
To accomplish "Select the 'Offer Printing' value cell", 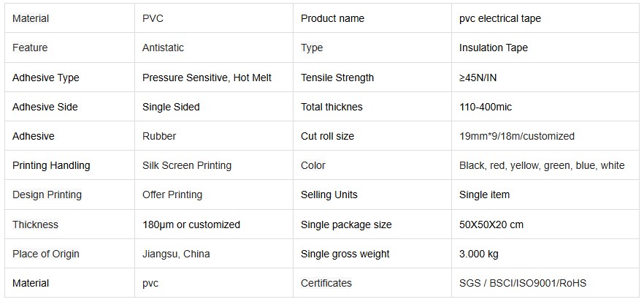I will pos(172,195).
